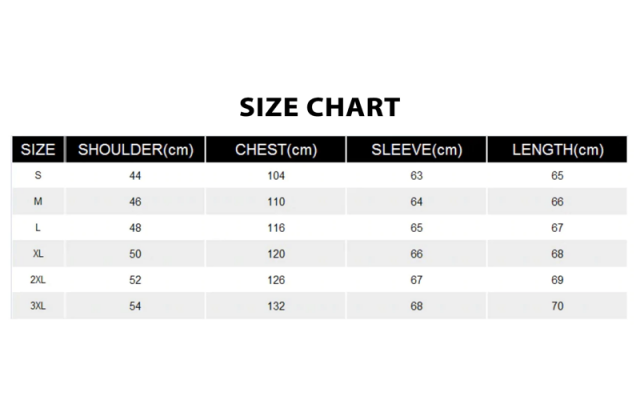Select the SLEEVE(cm) column header

(x=417, y=149)
